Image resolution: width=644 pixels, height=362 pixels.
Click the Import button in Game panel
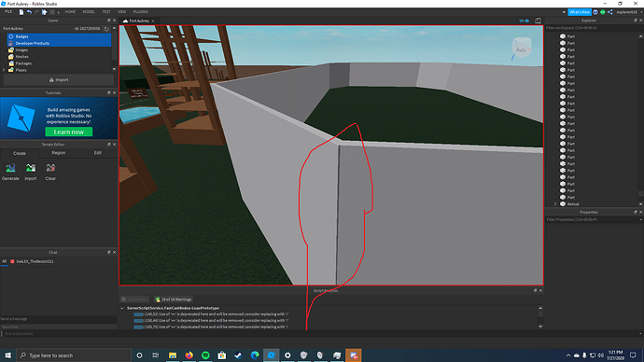pyautogui.click(x=59, y=80)
